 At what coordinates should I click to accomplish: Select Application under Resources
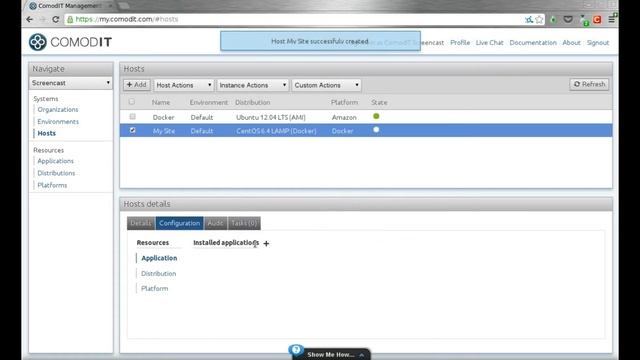click(159, 258)
